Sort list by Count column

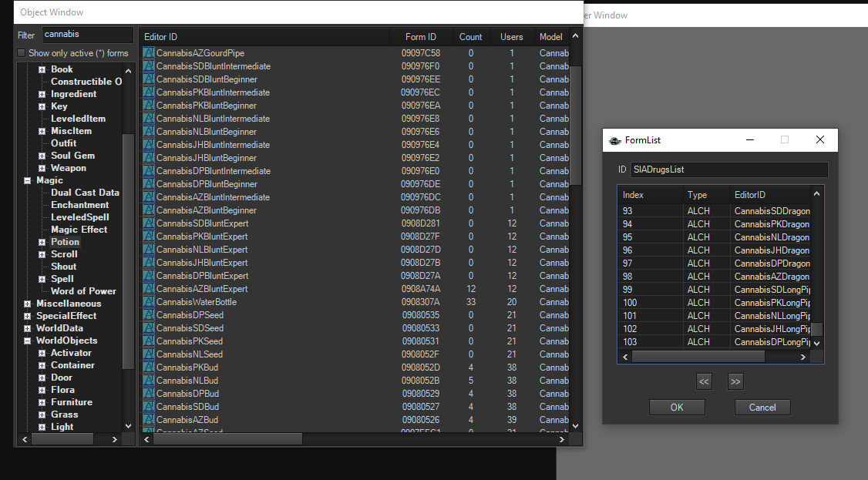470,37
